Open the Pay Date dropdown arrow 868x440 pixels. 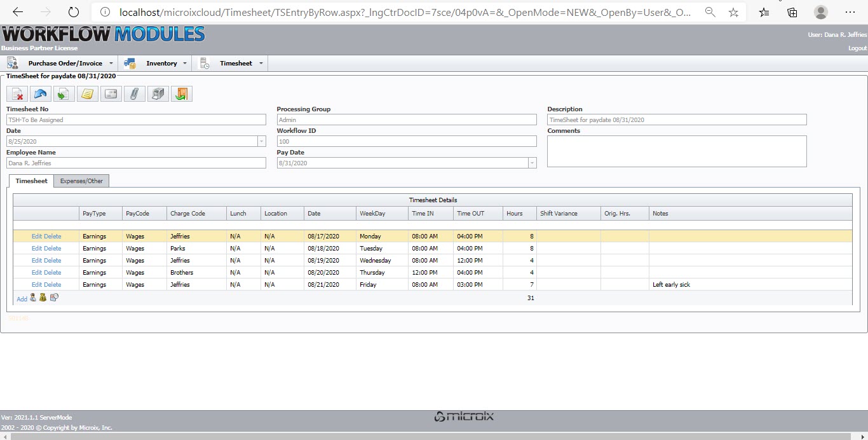coord(532,163)
